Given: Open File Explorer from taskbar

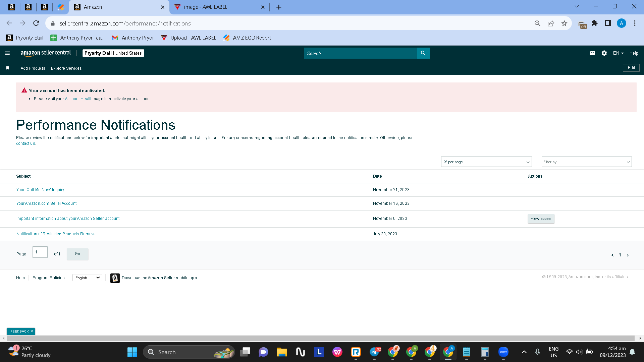Looking at the screenshot, I should [x=282, y=352].
